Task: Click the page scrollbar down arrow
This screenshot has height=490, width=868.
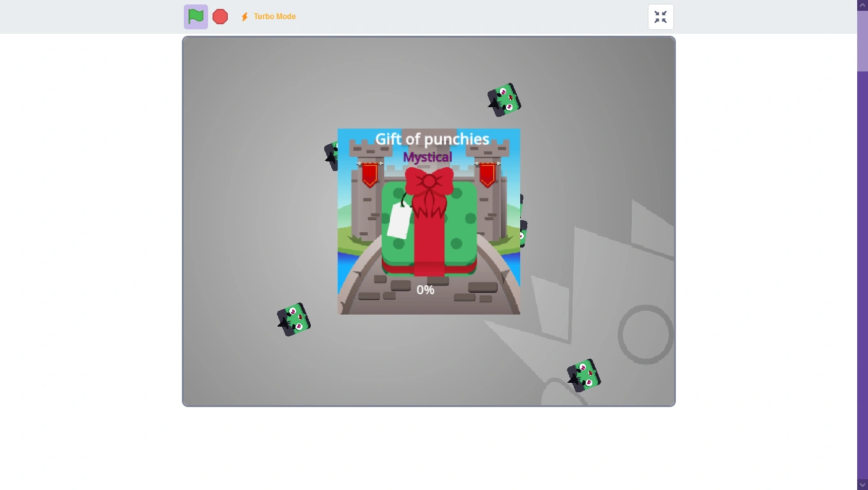Action: 862,485
